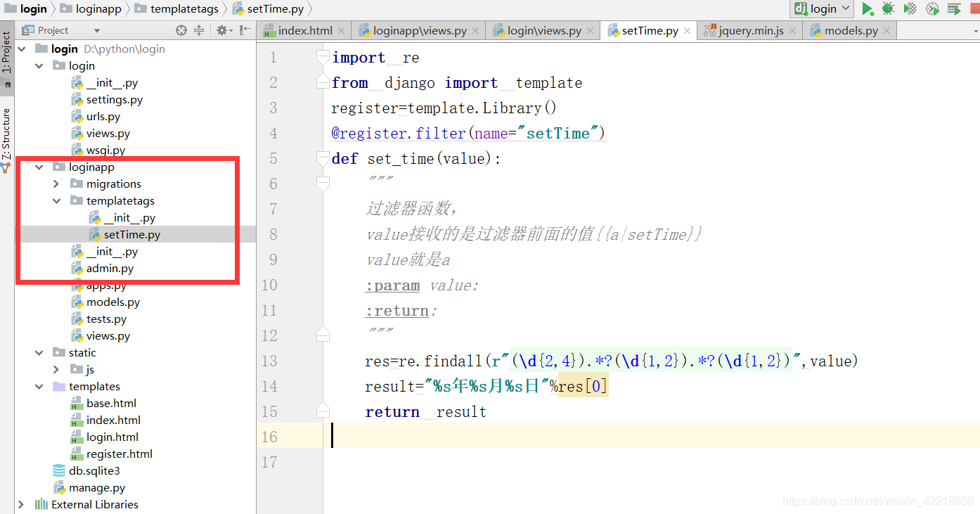Image resolution: width=980 pixels, height=514 pixels.
Task: Click the db.sqlite3 database icon
Action: (x=59, y=470)
